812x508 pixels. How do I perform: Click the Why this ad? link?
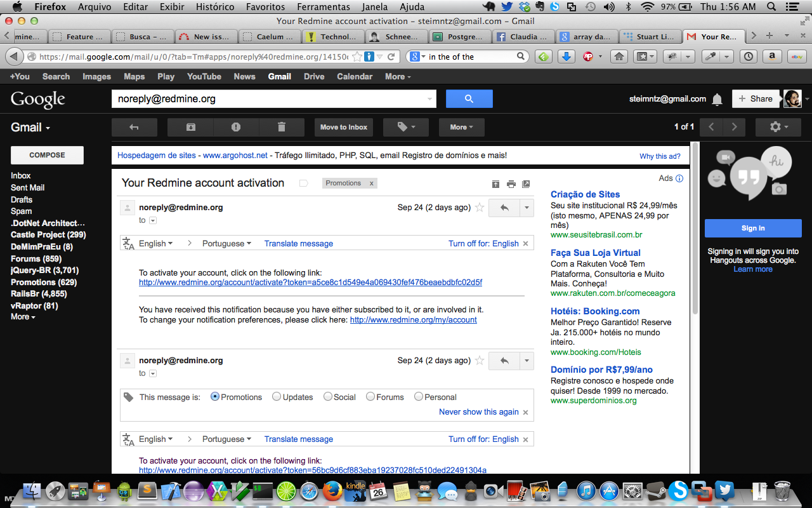point(660,156)
